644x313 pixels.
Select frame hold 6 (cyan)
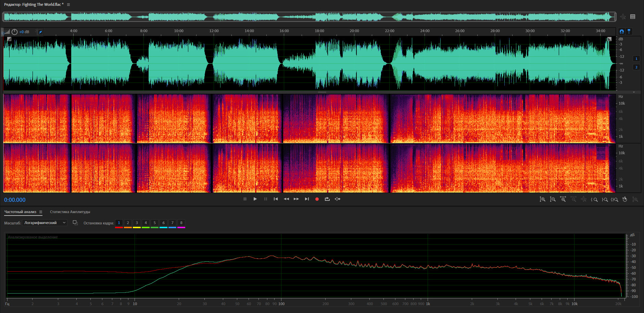coord(163,223)
